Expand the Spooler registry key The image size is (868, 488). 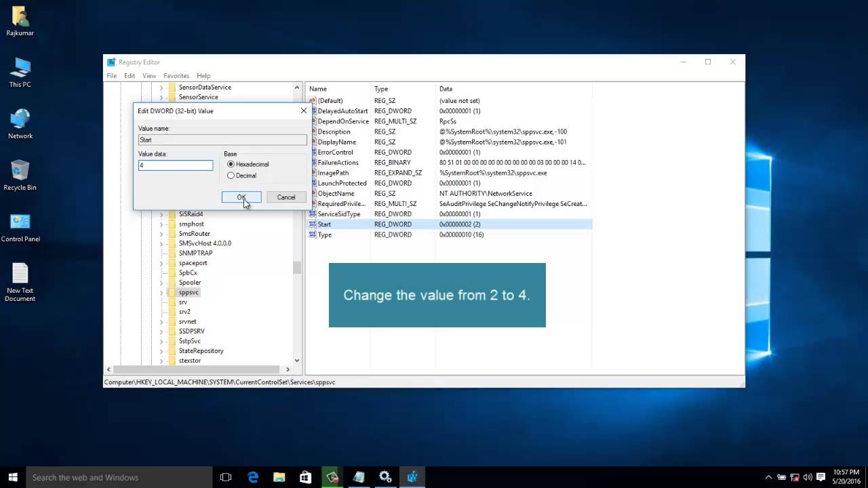[x=161, y=283]
